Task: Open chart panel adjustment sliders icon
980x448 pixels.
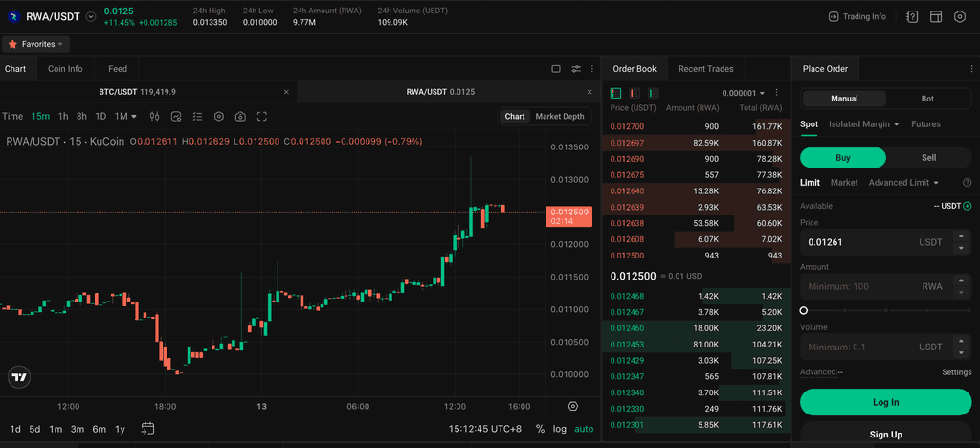Action: 576,69
